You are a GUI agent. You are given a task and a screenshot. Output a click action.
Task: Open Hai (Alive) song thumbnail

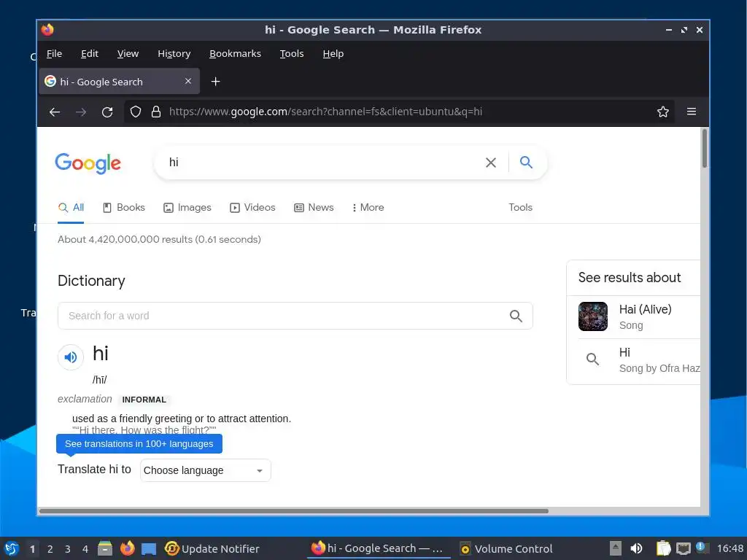(x=592, y=316)
